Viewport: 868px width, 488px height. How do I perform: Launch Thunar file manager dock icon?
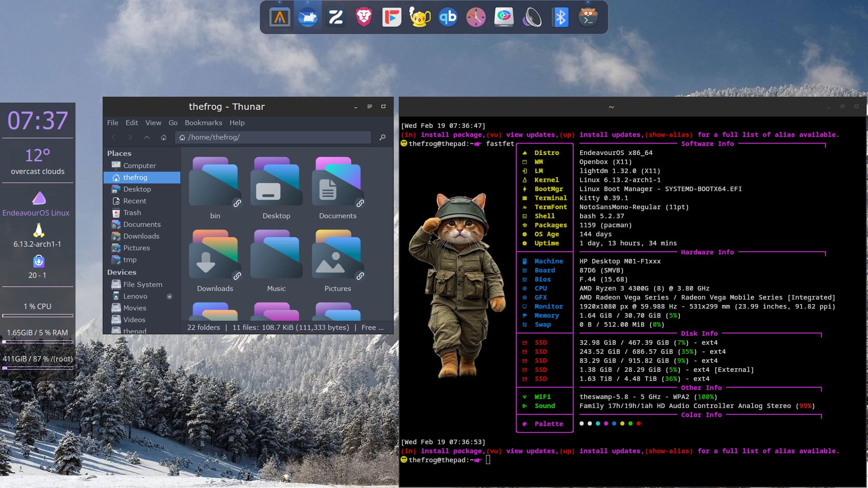(308, 18)
